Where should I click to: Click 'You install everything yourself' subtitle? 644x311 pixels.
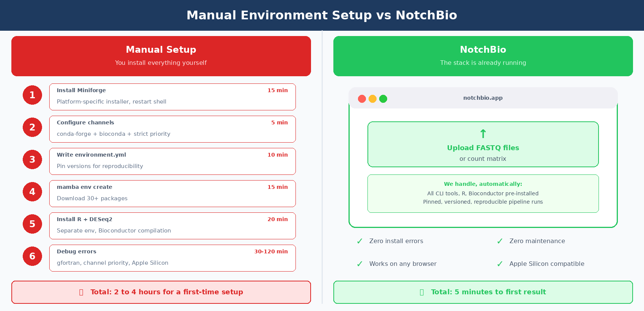click(161, 63)
